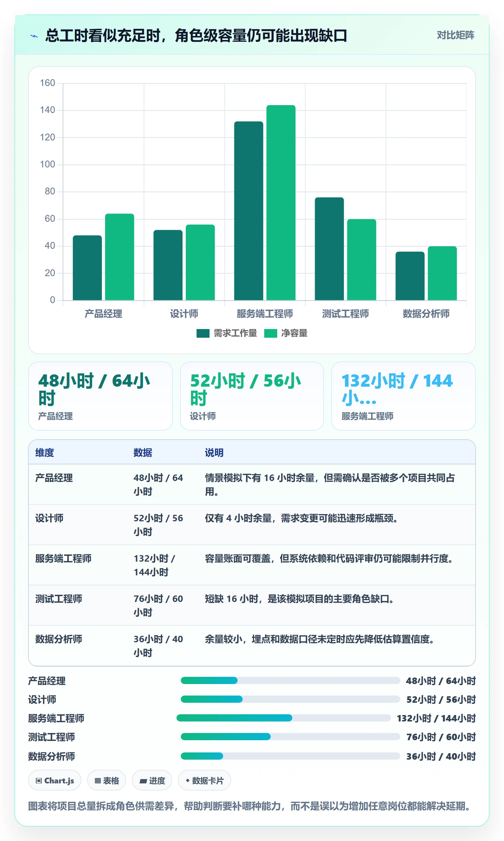504x841 pixels.
Task: Click the 服务端工程师 progress bar
Action: click(x=284, y=718)
